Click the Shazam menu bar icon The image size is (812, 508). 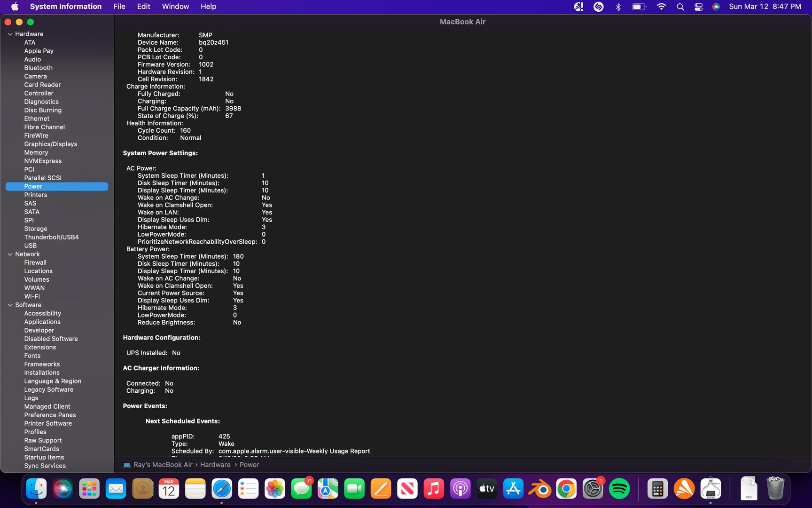pos(598,7)
